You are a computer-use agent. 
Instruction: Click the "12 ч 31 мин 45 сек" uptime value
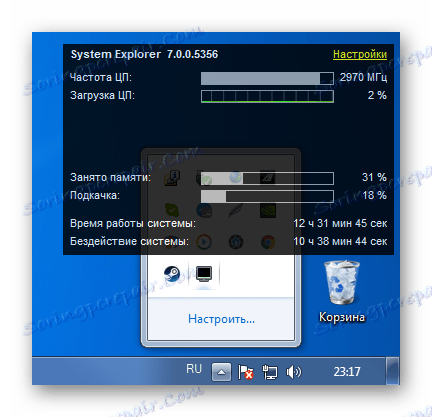pyautogui.click(x=340, y=223)
